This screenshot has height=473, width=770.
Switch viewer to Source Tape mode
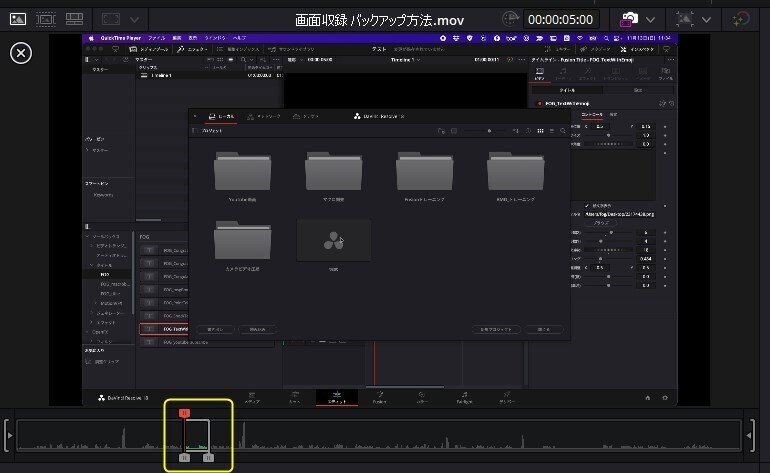point(46,19)
